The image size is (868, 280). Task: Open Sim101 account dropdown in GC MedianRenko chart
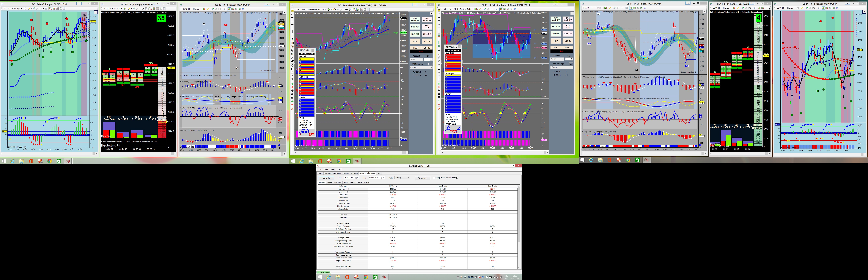pos(417,59)
